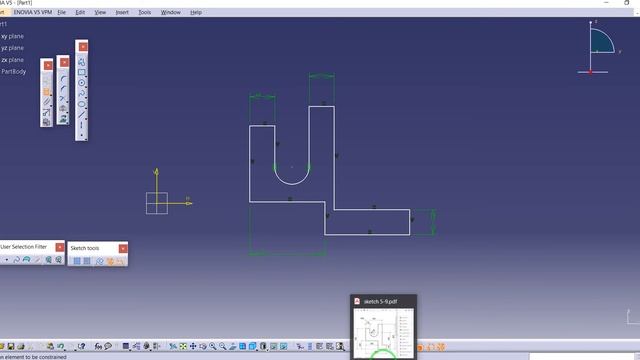Toggle Dimensional Constraints in Sketch tools

click(120, 261)
